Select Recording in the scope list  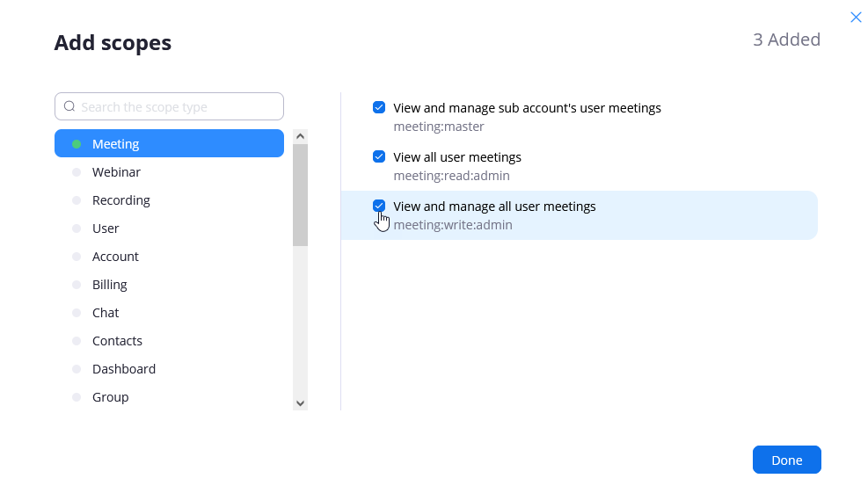pyautogui.click(x=120, y=200)
